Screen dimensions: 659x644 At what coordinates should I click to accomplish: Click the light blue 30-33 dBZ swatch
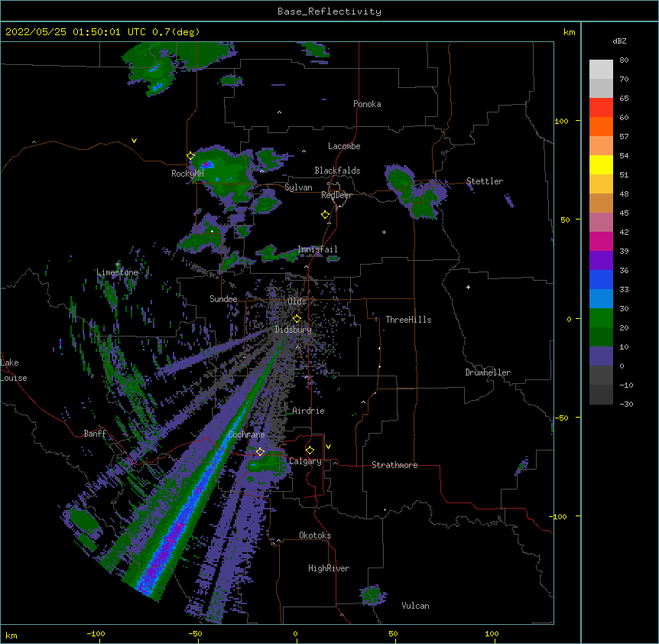point(601,299)
